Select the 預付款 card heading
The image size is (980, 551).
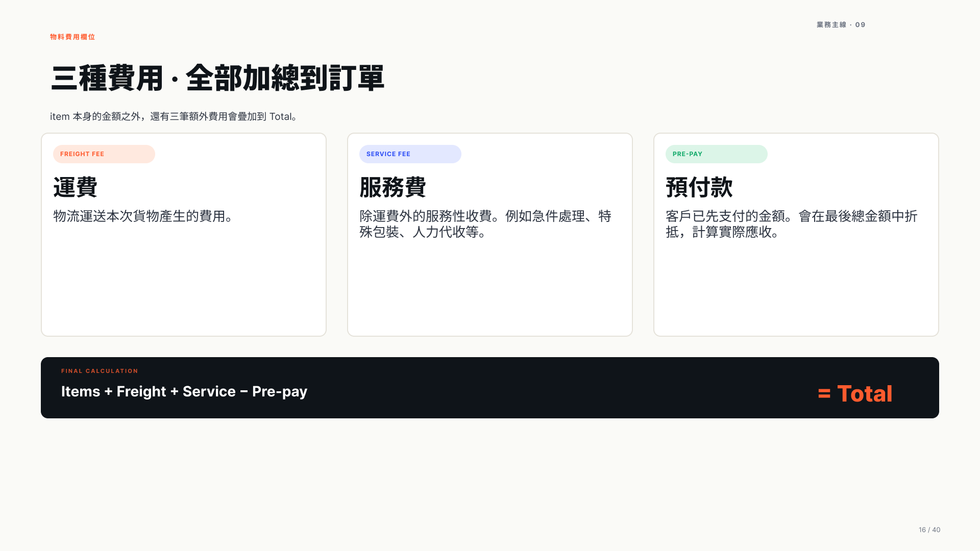coord(699,187)
